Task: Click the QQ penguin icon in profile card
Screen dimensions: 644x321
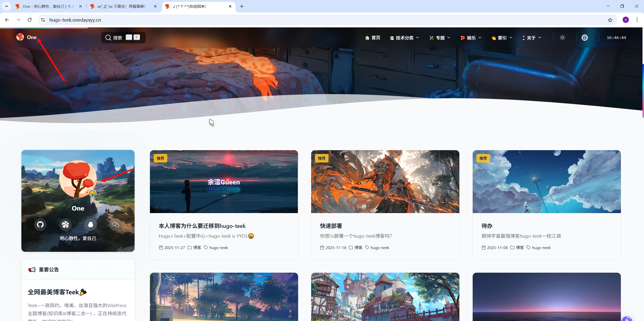Action: 91,224
